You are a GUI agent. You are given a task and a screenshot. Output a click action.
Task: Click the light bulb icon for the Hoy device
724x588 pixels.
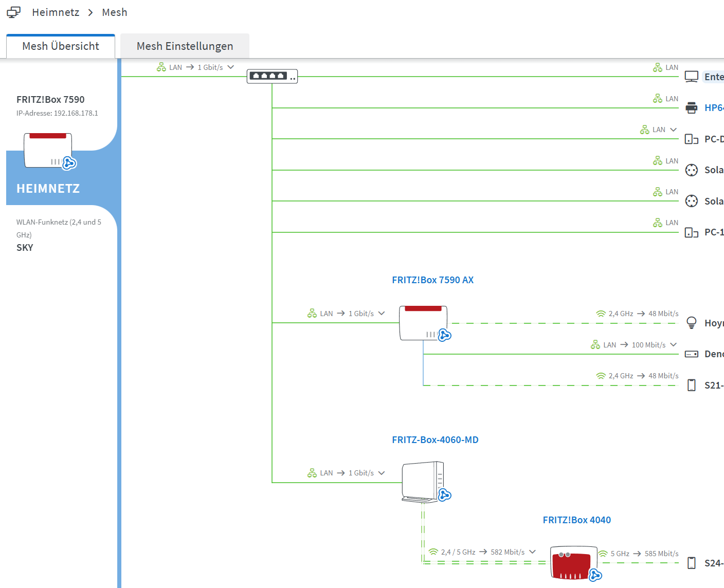(x=692, y=323)
